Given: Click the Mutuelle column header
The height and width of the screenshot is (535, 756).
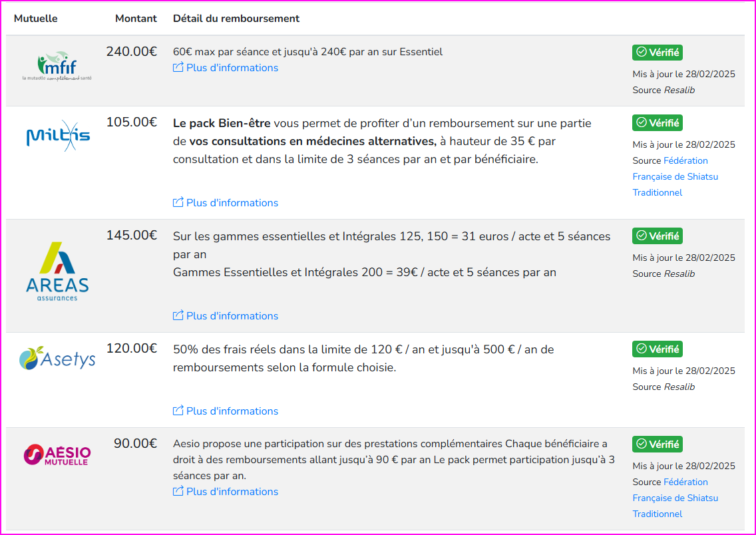Looking at the screenshot, I should point(36,19).
